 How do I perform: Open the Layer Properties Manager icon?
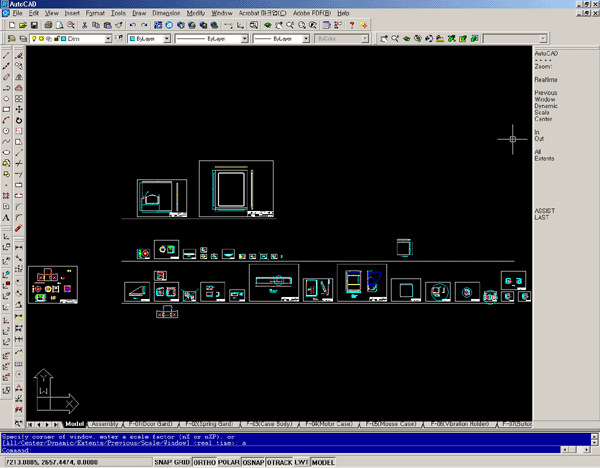(x=11, y=39)
